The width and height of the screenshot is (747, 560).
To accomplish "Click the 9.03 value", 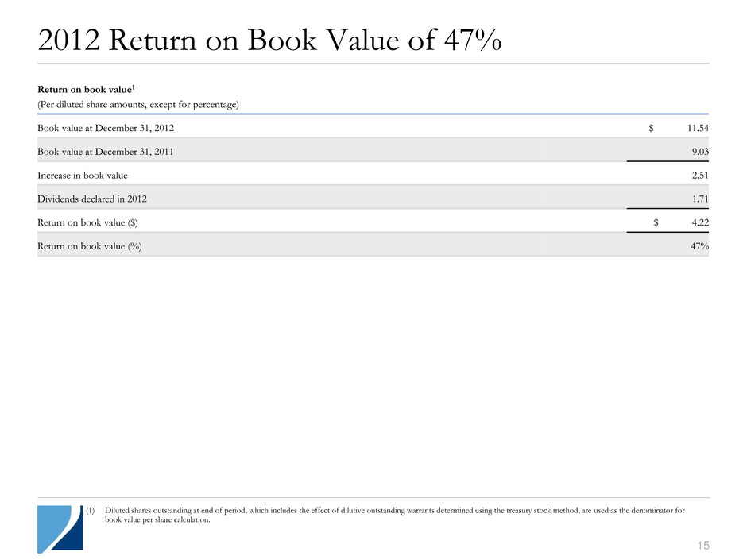I will click(698, 150).
